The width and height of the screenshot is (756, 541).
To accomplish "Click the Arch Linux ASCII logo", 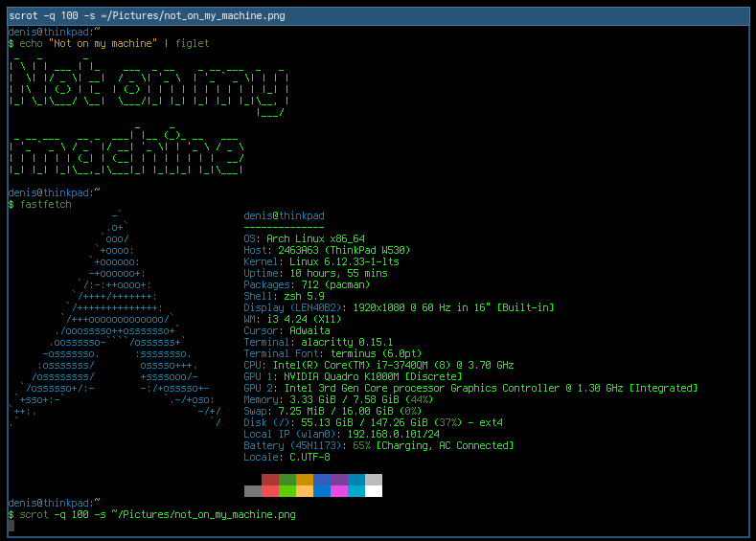I will [x=115, y=319].
